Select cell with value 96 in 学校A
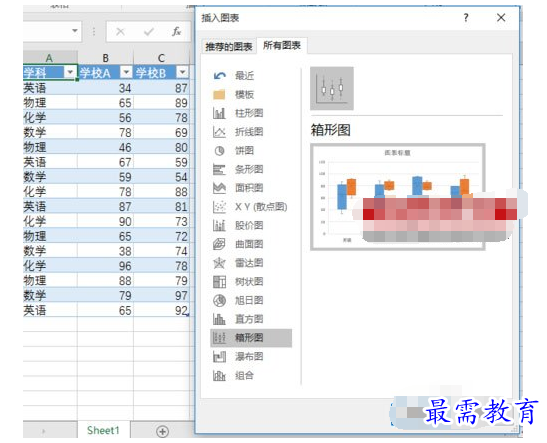Image resolution: width=547 pixels, height=443 pixels. click(105, 266)
